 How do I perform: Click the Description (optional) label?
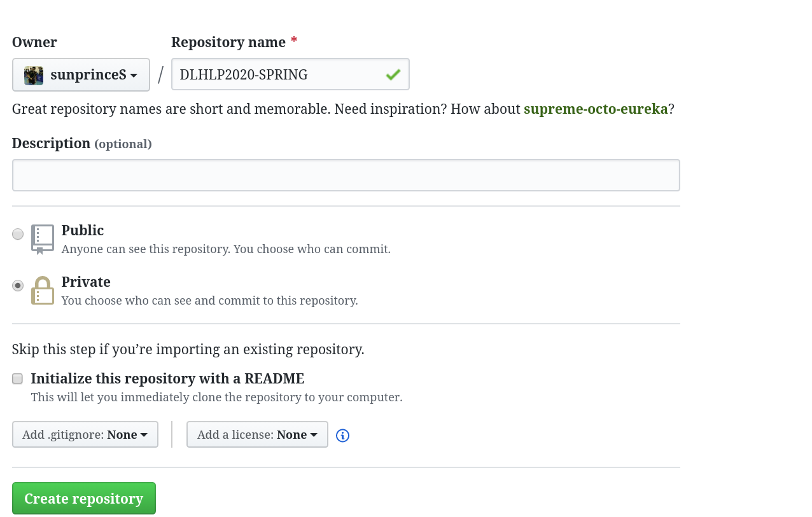(x=82, y=143)
